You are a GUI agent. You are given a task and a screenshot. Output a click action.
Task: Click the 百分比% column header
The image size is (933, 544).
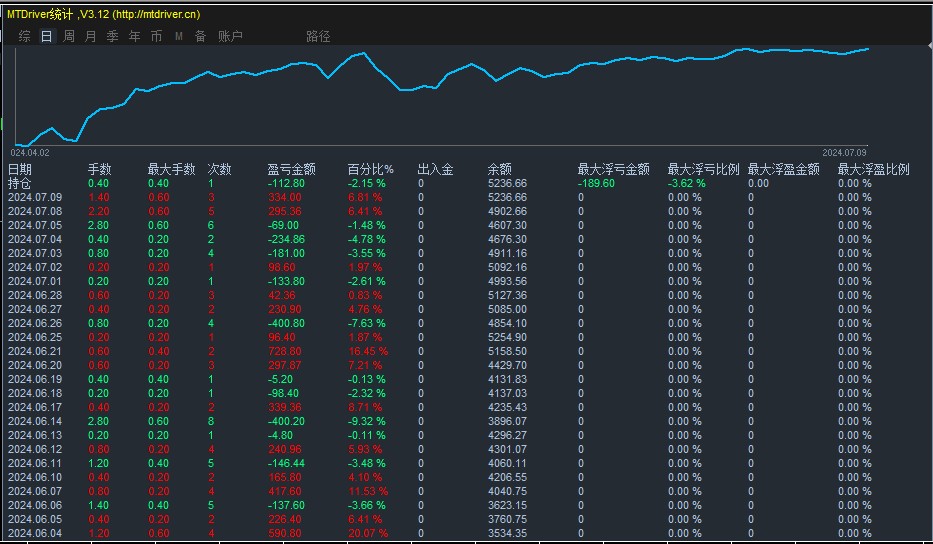[370, 169]
